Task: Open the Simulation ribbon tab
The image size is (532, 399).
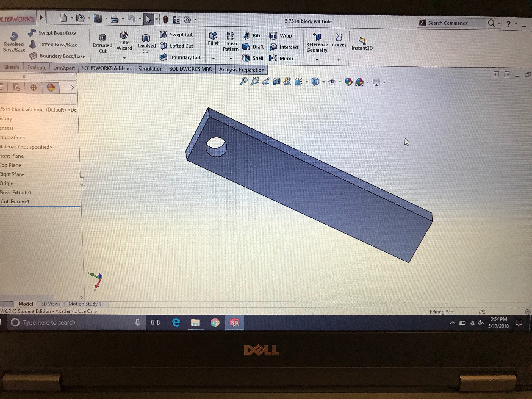Action: tap(150, 69)
